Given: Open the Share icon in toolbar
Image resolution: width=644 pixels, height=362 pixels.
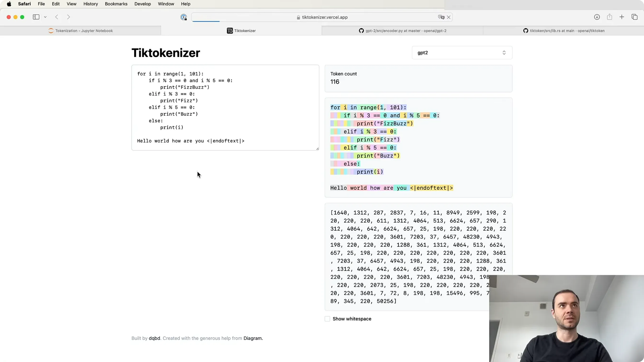Looking at the screenshot, I should 609,17.
